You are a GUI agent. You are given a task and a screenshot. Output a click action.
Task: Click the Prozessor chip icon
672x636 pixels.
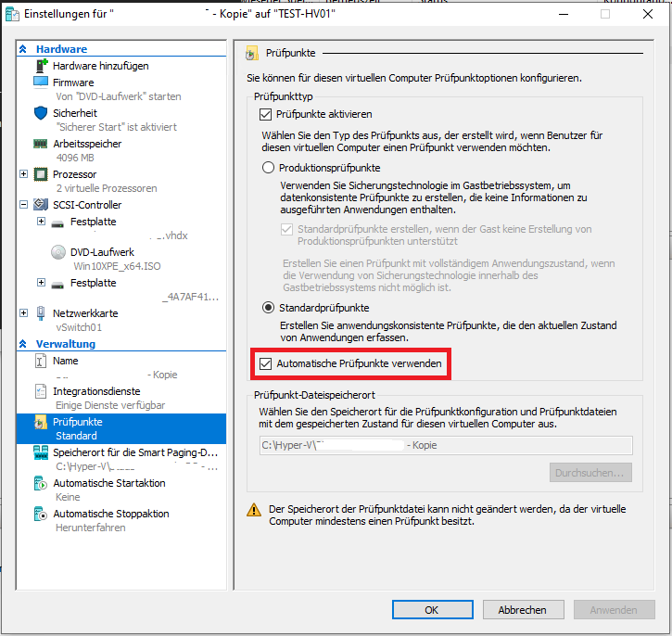tap(41, 174)
